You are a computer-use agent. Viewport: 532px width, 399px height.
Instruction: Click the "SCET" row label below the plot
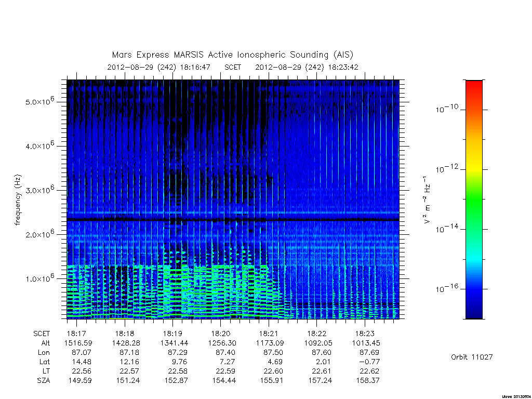(x=42, y=334)
